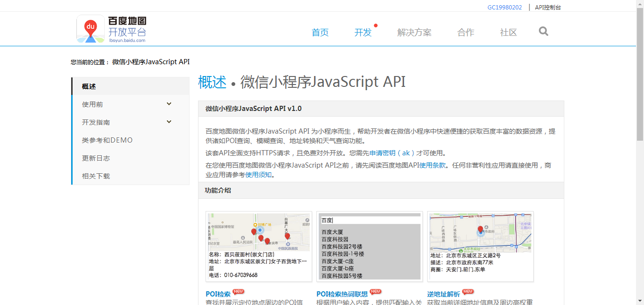Click the GC19980202 account link
644x305 pixels.
click(504, 7)
